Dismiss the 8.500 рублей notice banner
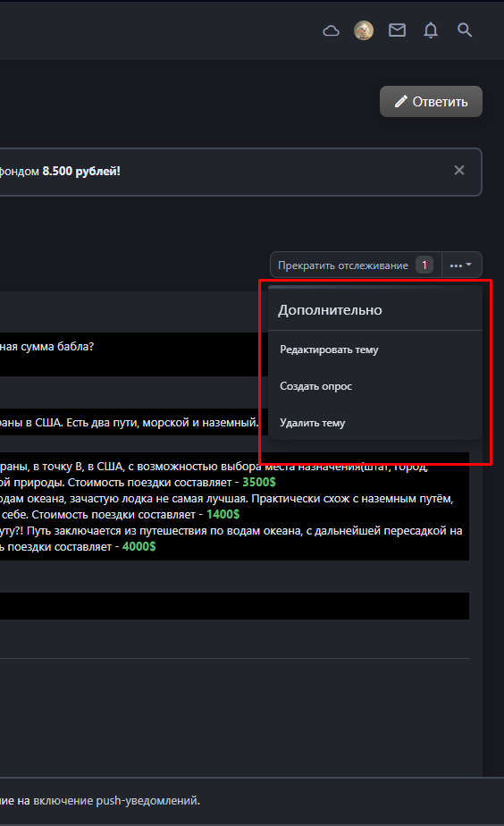Viewport: 504px width, 826px height. [459, 170]
